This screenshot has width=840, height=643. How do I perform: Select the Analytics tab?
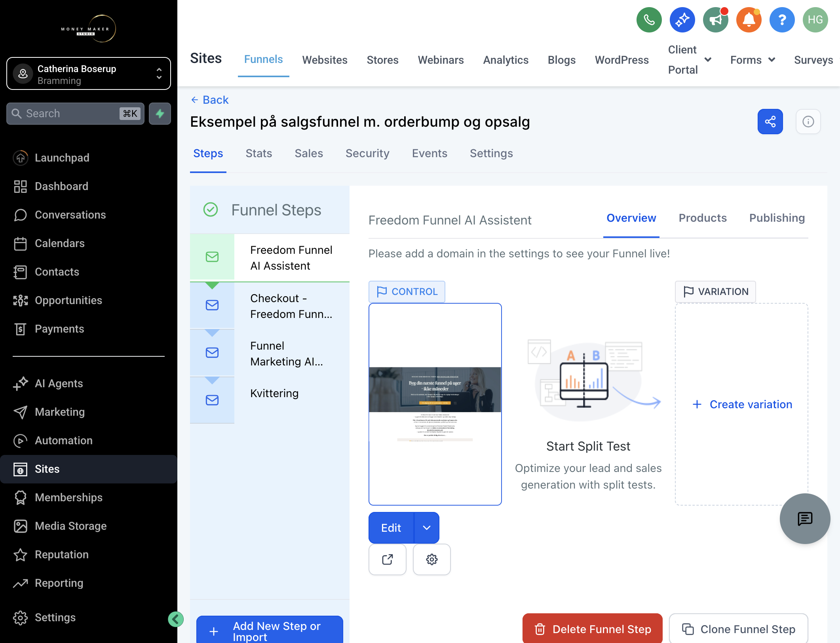[x=506, y=60]
